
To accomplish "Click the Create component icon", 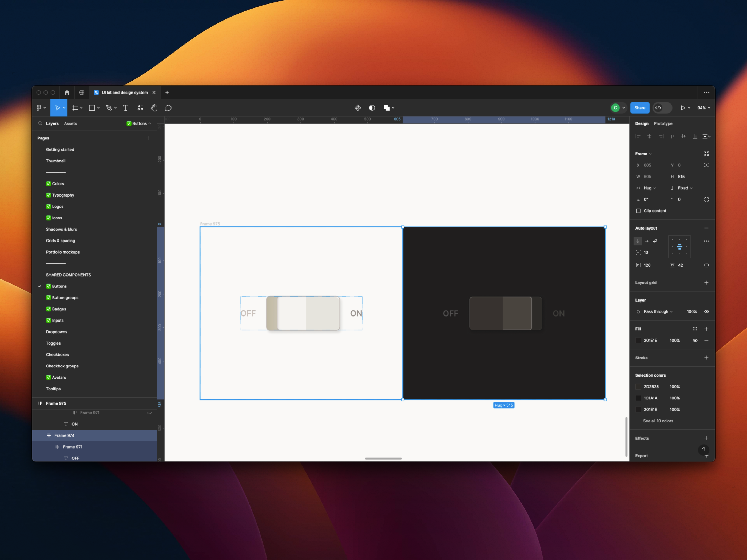I will point(358,108).
